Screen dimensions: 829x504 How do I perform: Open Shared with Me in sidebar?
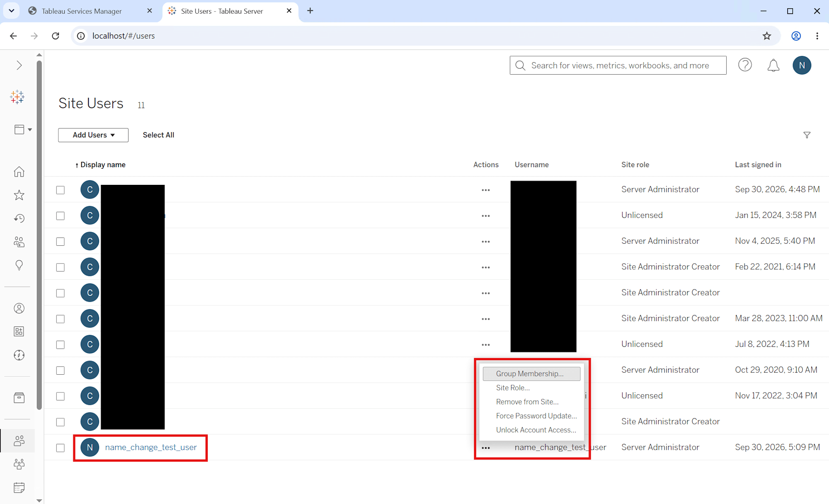(19, 242)
